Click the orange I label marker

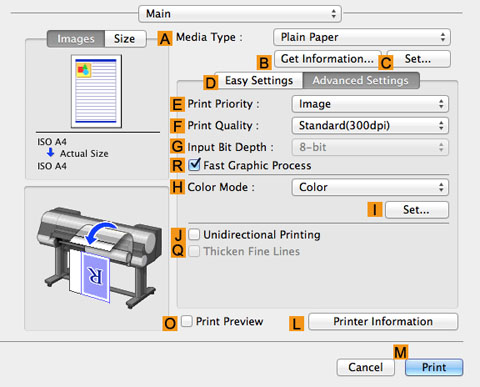[375, 210]
